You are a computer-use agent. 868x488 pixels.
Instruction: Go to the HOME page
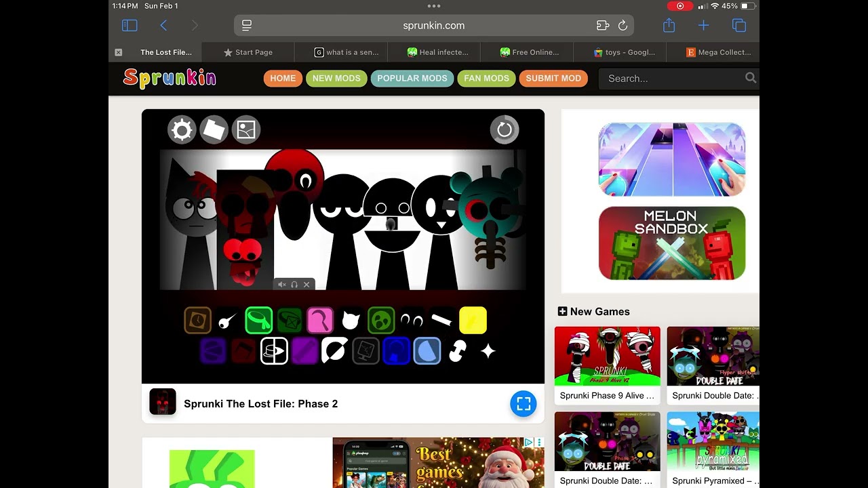click(x=283, y=79)
